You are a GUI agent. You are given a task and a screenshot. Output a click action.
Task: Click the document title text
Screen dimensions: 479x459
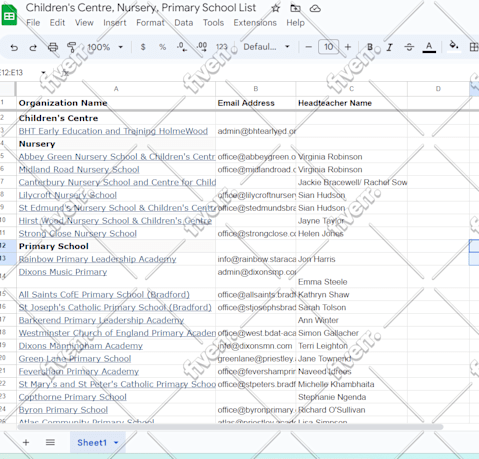pyautogui.click(x=141, y=8)
